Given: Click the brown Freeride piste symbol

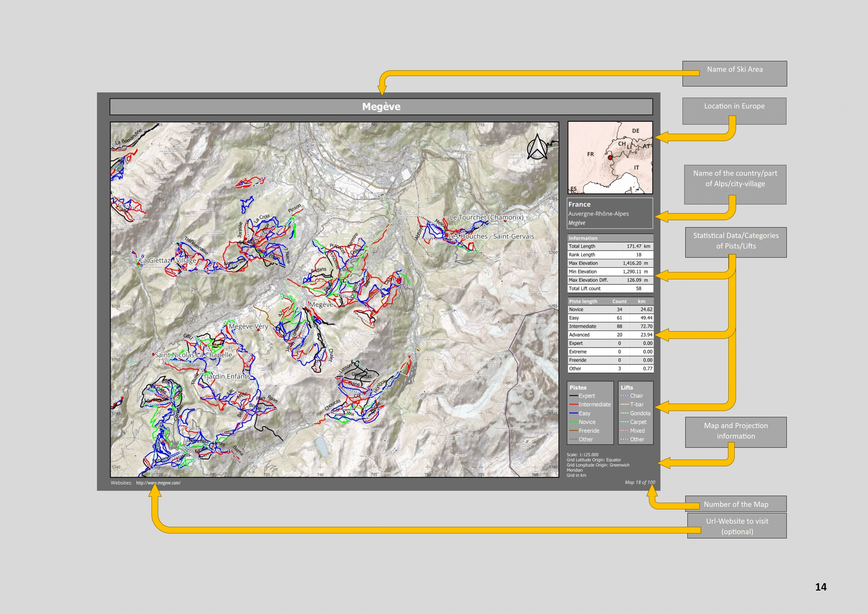Looking at the screenshot, I should point(574,431).
